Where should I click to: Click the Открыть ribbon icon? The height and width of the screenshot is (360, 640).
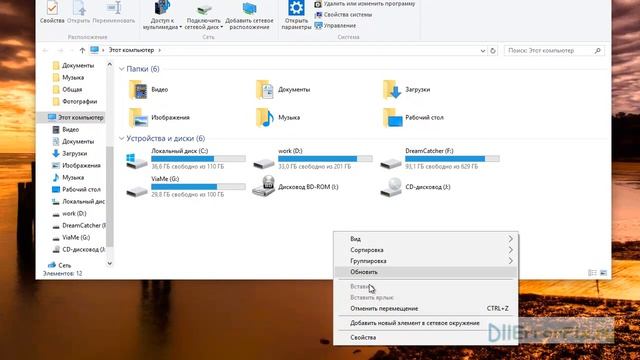click(78, 12)
